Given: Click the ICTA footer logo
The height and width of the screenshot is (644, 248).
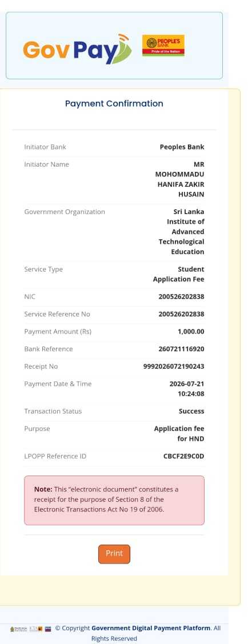Looking at the screenshot, I should tap(36, 629).
